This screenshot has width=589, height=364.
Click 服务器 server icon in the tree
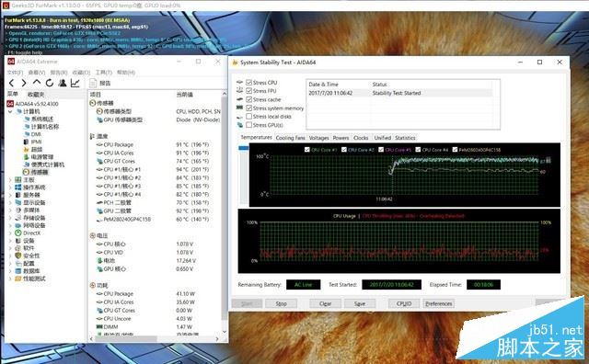click(17, 195)
